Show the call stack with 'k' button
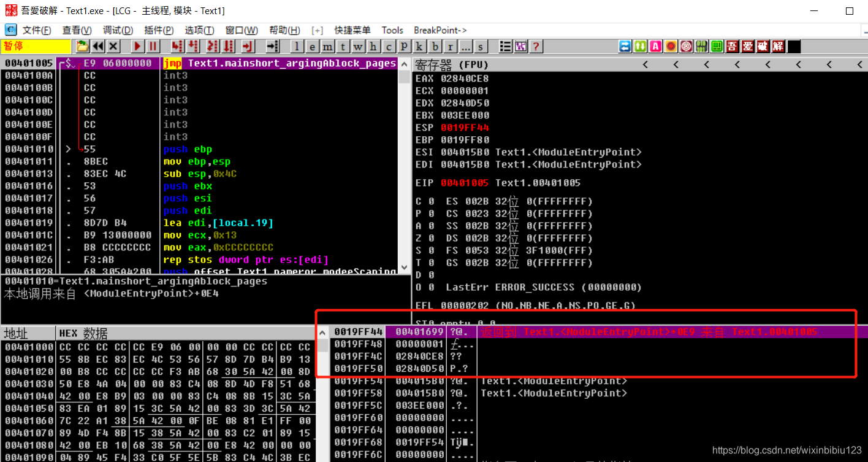The image size is (868, 462). 420,47
